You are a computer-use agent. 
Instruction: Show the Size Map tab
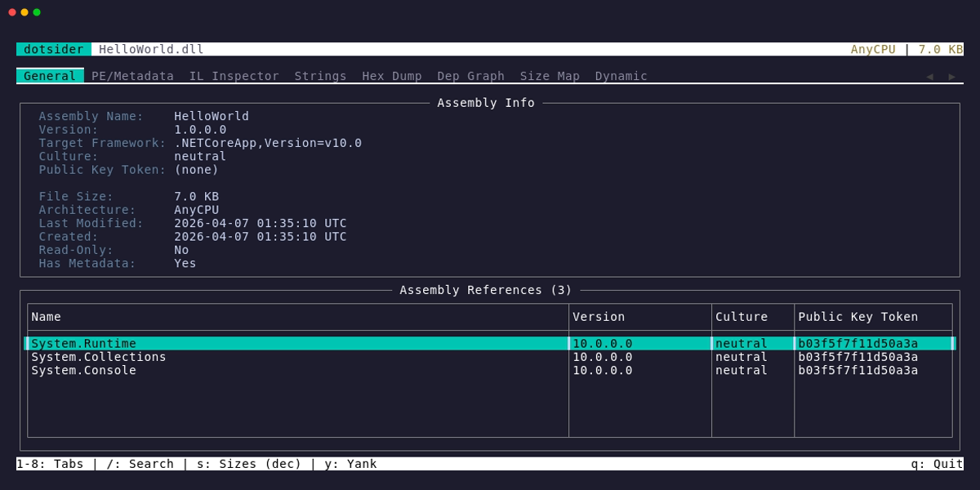pos(550,76)
